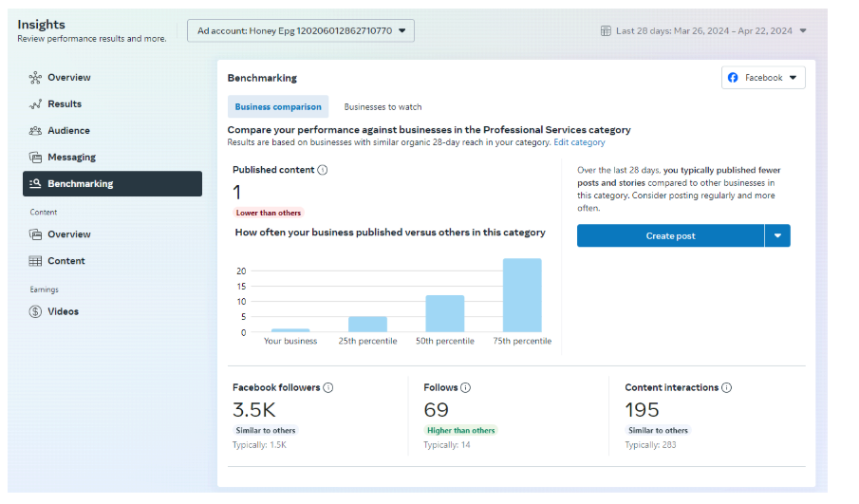
Task: Switch to Businesses to watch tab
Action: pyautogui.click(x=383, y=107)
